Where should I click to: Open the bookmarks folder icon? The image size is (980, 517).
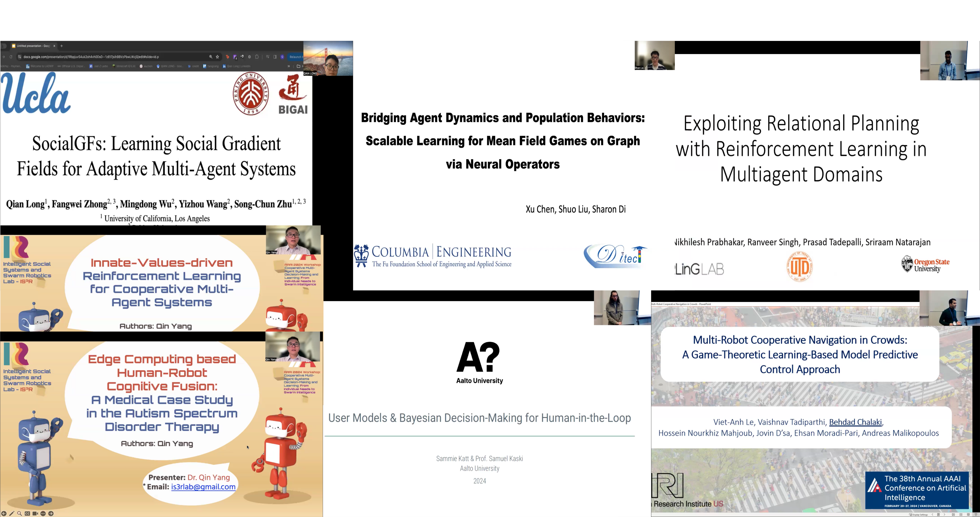(299, 66)
